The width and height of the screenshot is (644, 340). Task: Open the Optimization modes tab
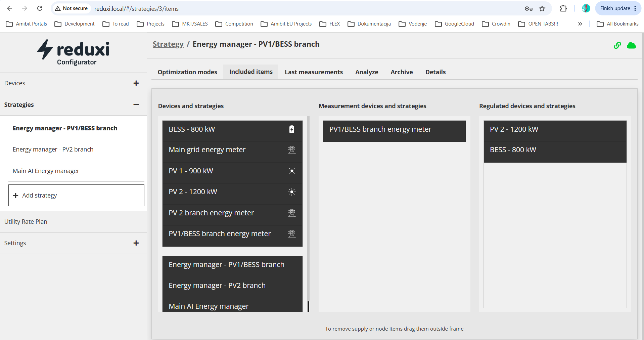click(187, 72)
